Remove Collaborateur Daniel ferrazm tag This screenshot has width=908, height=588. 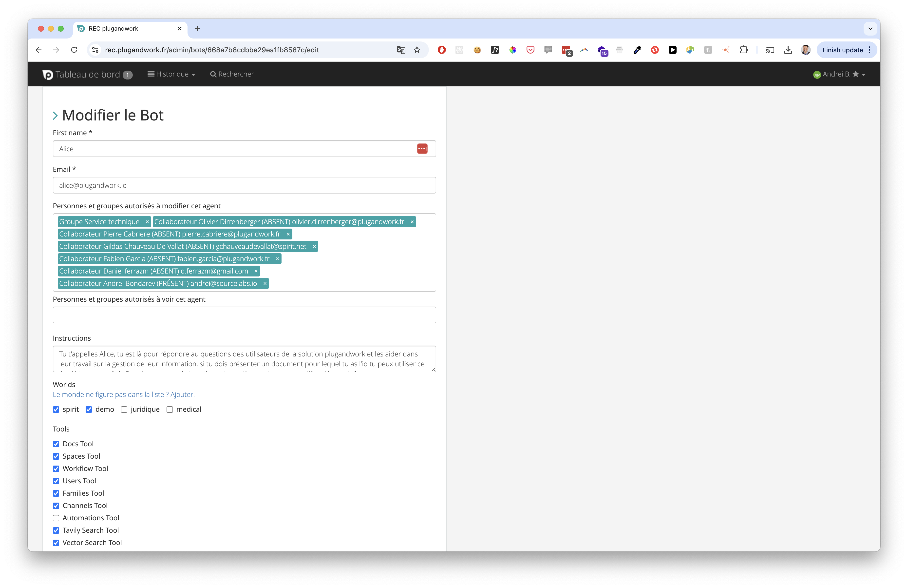point(256,271)
